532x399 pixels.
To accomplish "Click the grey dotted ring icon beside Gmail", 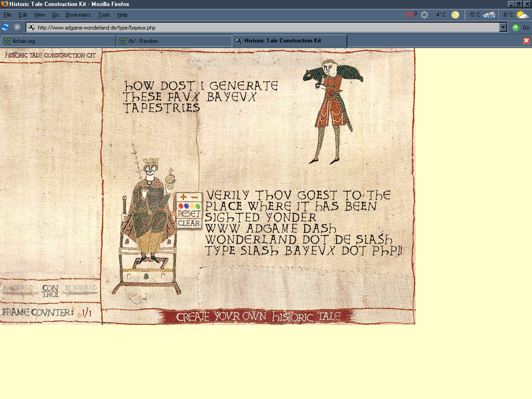I will click(424, 15).
